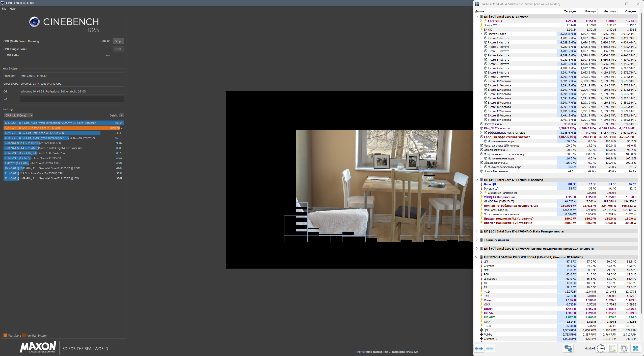
Task: Open HWiNFO sensor settings gear
Action: point(624,348)
